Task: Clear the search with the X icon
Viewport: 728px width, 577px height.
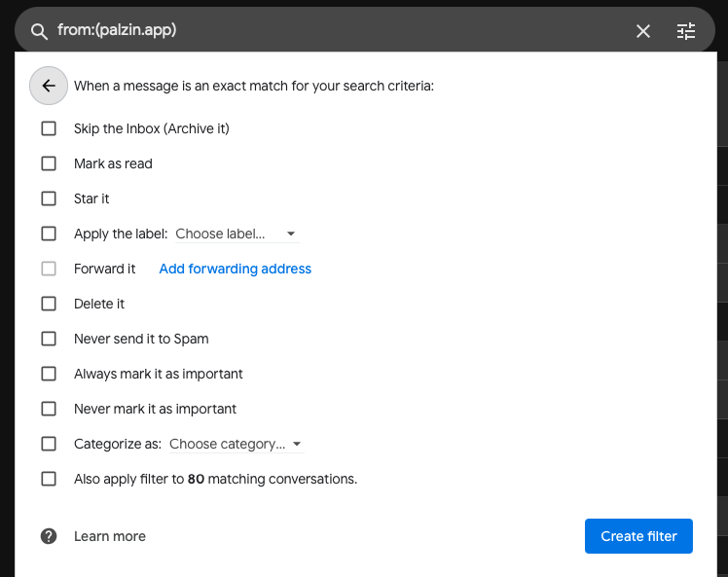Action: click(x=642, y=31)
